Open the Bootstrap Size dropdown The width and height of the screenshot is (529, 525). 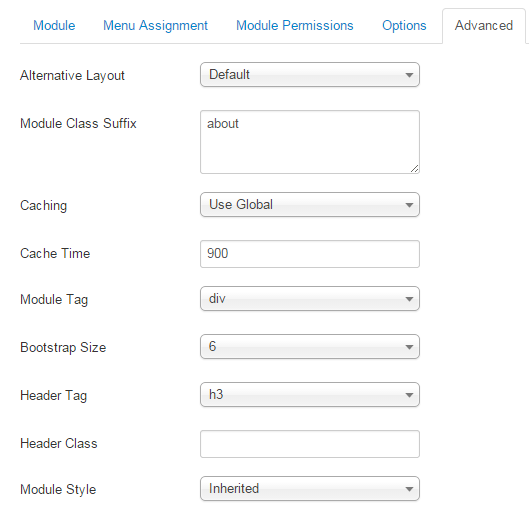[310, 347]
